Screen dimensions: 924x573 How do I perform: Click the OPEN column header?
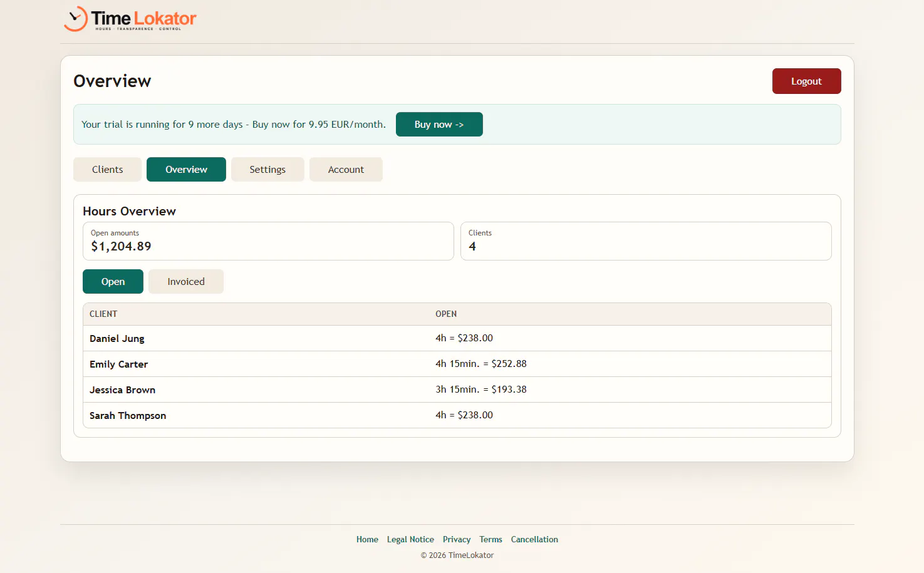tap(446, 314)
